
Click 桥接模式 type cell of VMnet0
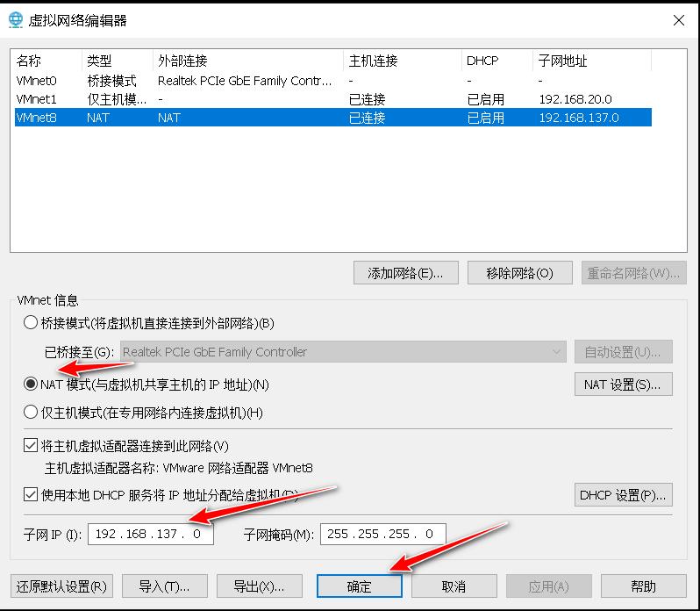[111, 81]
